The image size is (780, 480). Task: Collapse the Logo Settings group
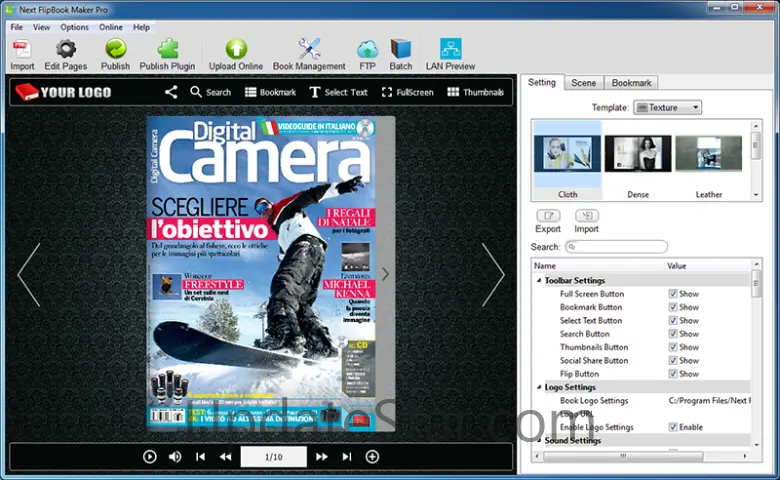click(539, 387)
